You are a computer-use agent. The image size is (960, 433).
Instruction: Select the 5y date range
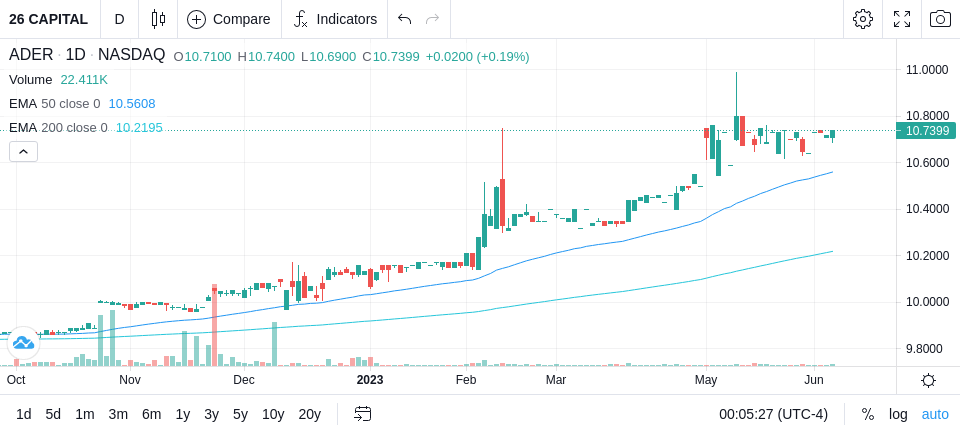coord(240,415)
